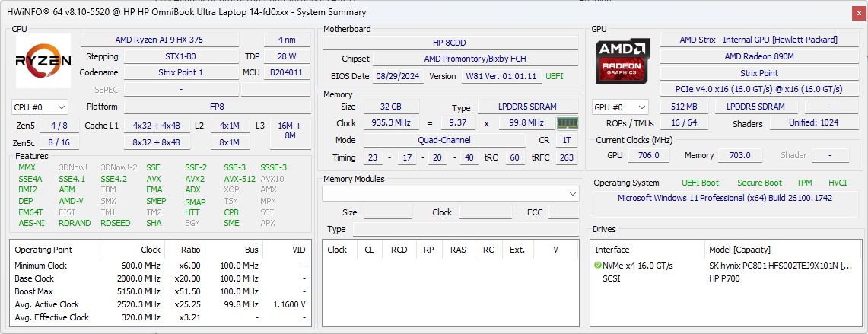Open the GPU #0 selector dropdown
This screenshot has height=334, width=868.
(x=620, y=107)
